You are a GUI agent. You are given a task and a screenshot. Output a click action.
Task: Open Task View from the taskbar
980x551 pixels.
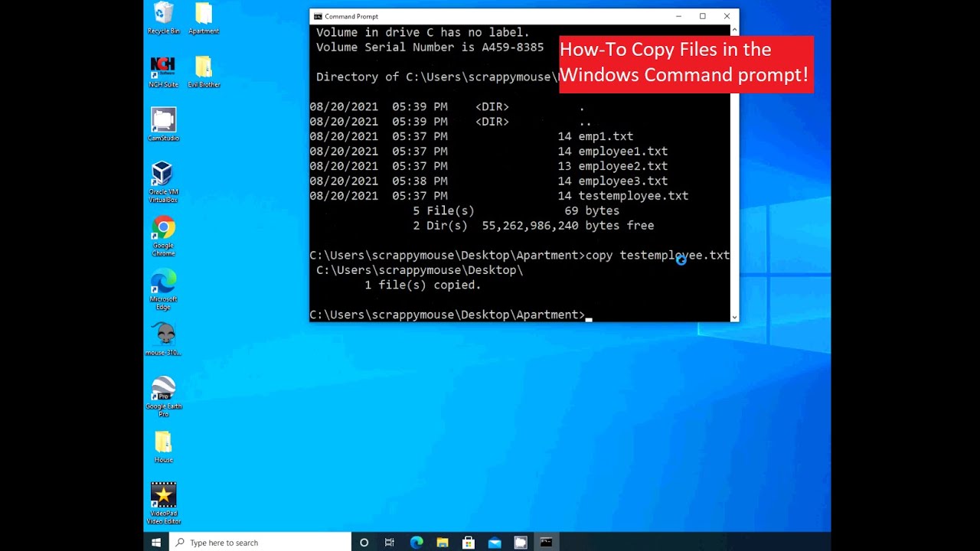pos(390,543)
